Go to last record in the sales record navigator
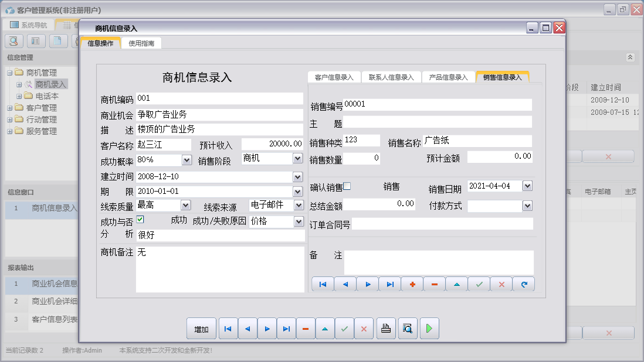This screenshot has height=362, width=644. (x=390, y=284)
